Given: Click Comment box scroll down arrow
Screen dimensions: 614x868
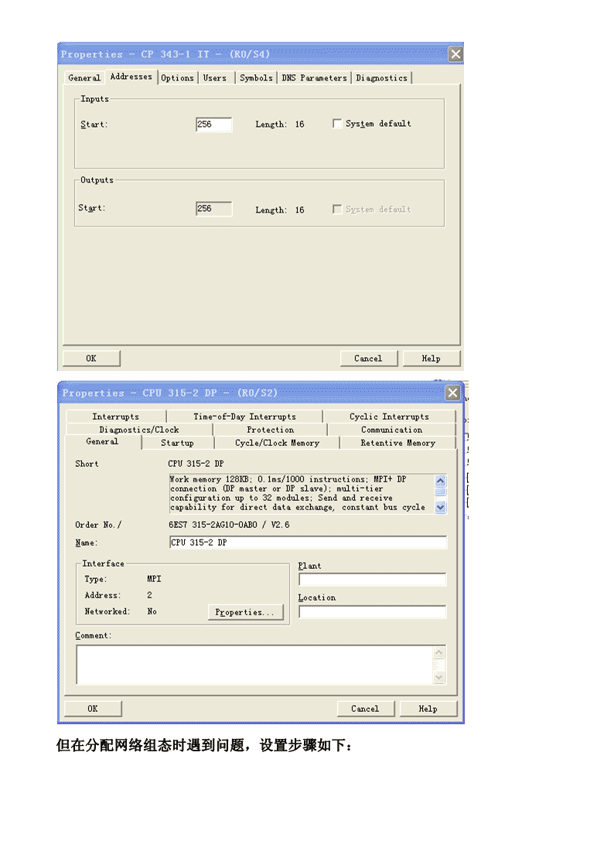Looking at the screenshot, I should tap(439, 677).
